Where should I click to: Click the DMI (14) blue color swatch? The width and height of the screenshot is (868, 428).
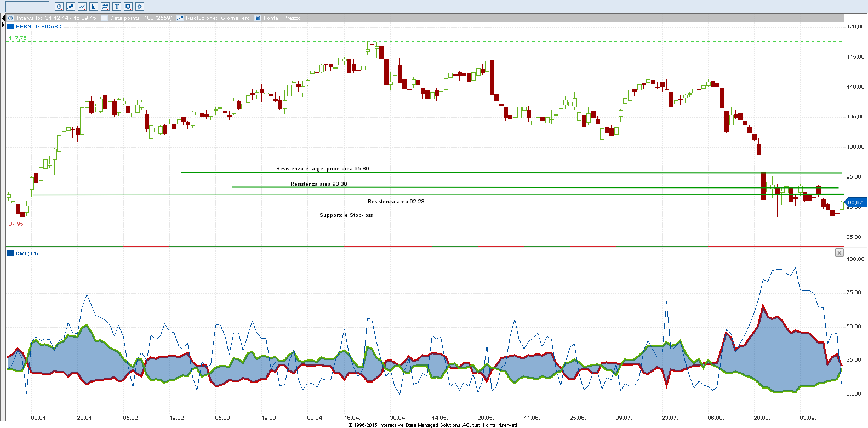10,253
